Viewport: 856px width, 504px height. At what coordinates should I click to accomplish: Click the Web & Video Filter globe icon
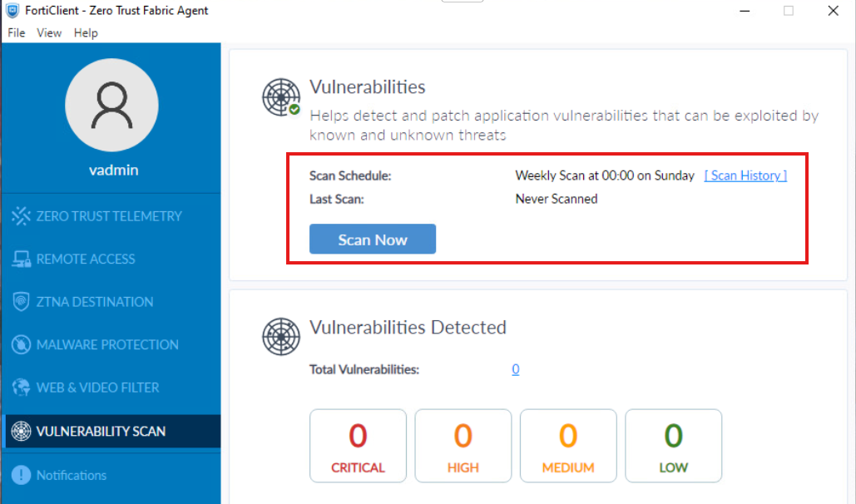(22, 388)
